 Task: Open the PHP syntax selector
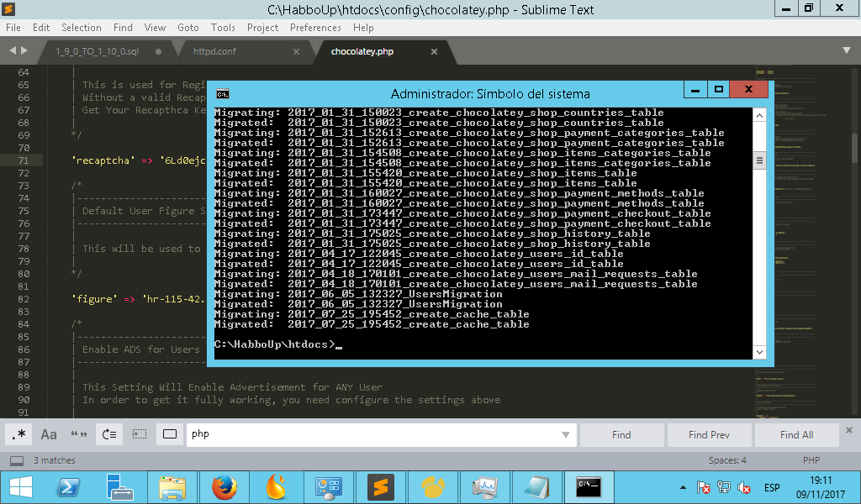click(x=811, y=459)
